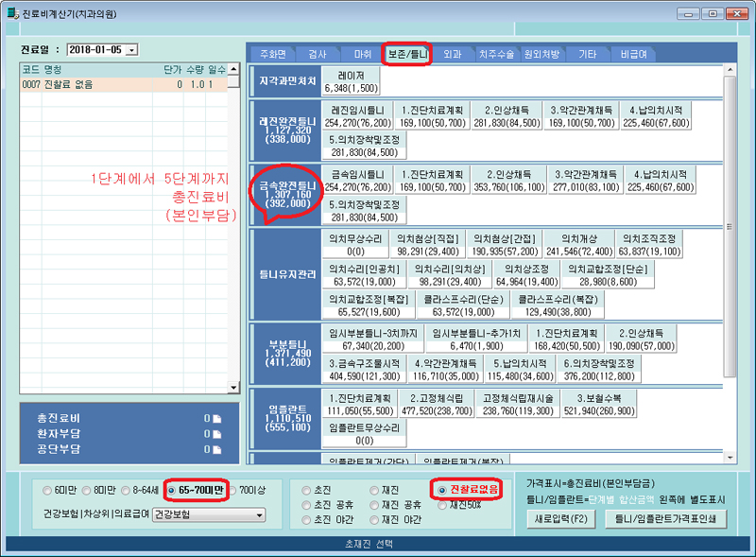Open the 진료일 date dropdown
The width and height of the screenshot is (756, 557).
click(x=131, y=49)
